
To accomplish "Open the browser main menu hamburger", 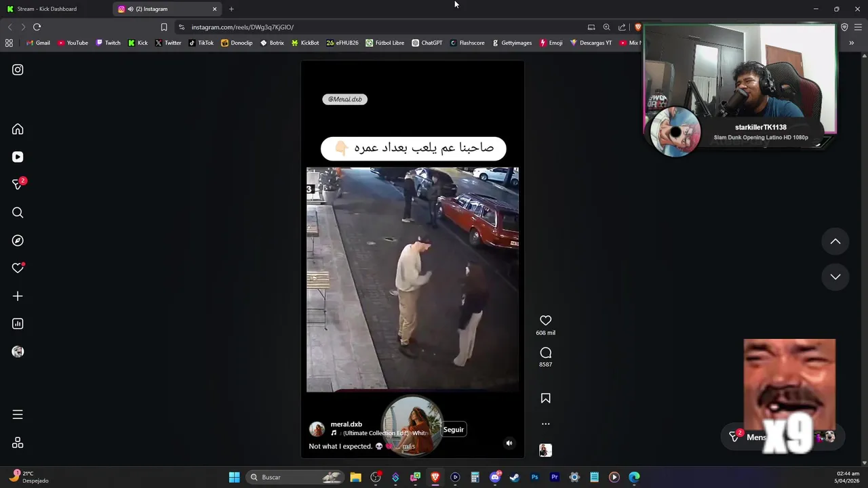I will coord(858,27).
